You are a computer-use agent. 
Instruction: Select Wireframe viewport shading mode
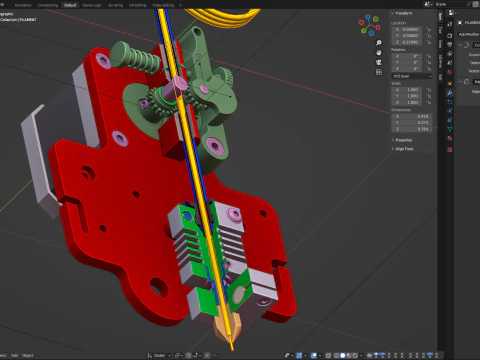(336, 355)
